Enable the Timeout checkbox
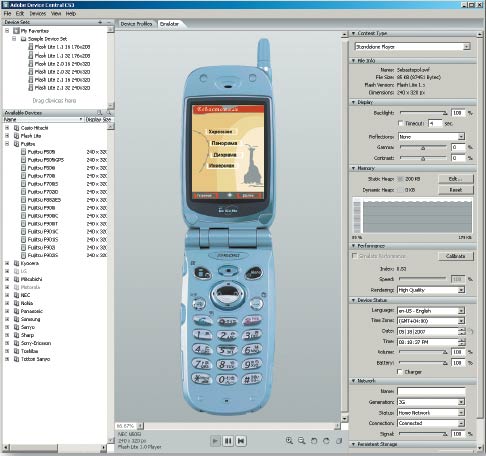This screenshot has height=456, width=486. (401, 123)
